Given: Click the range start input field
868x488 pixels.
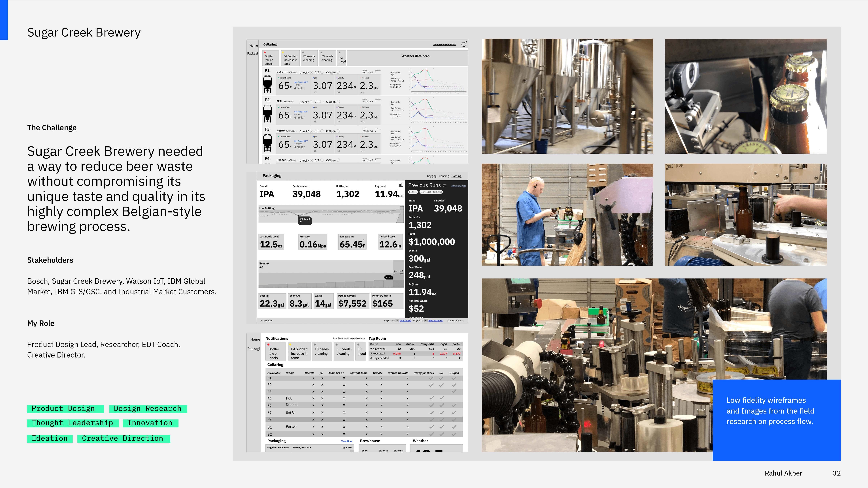Looking at the screenshot, I should pyautogui.click(x=397, y=321).
